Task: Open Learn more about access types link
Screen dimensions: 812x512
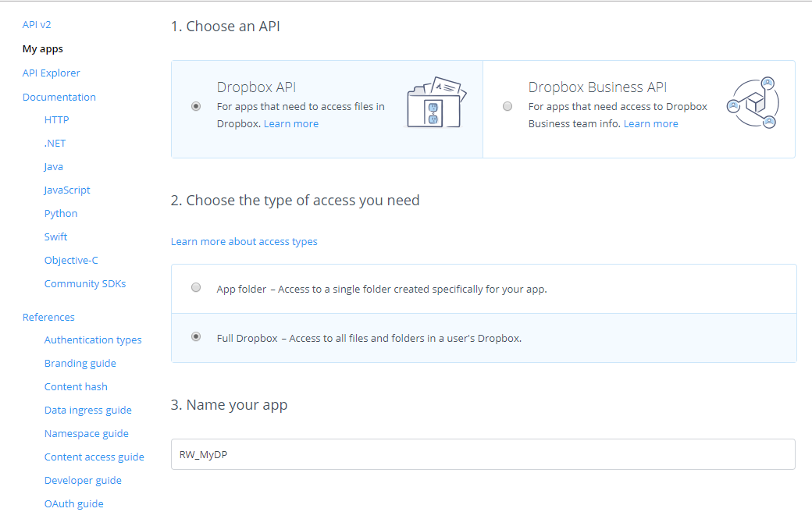Action: [244, 242]
